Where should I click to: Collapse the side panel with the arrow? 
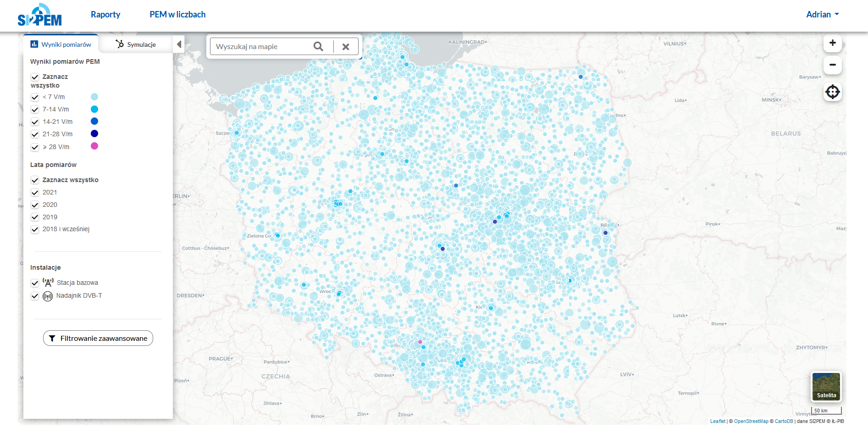tap(179, 44)
